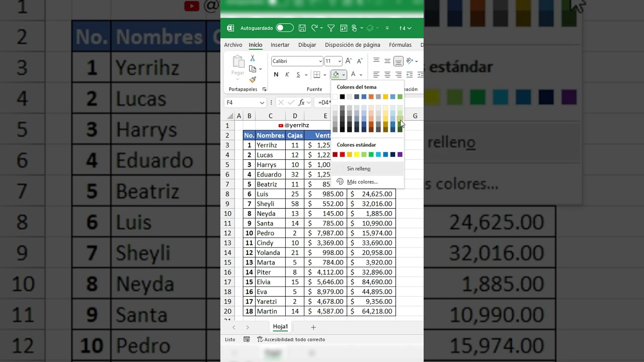Image resolution: width=644 pixels, height=362 pixels.
Task: Toggle italic formatting with K button
Action: click(x=287, y=75)
